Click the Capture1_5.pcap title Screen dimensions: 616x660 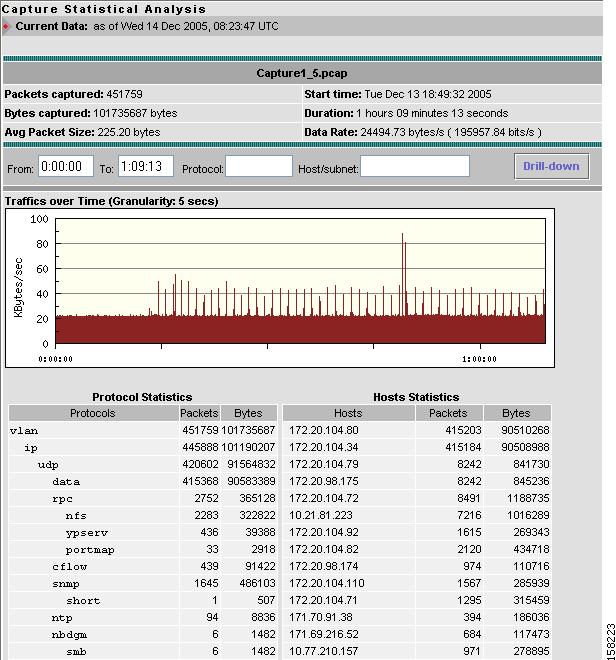(302, 73)
